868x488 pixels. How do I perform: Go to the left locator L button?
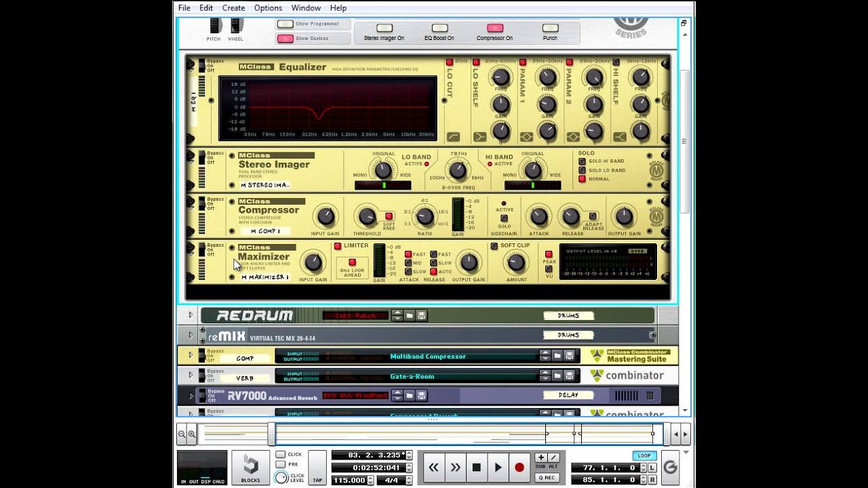652,468
